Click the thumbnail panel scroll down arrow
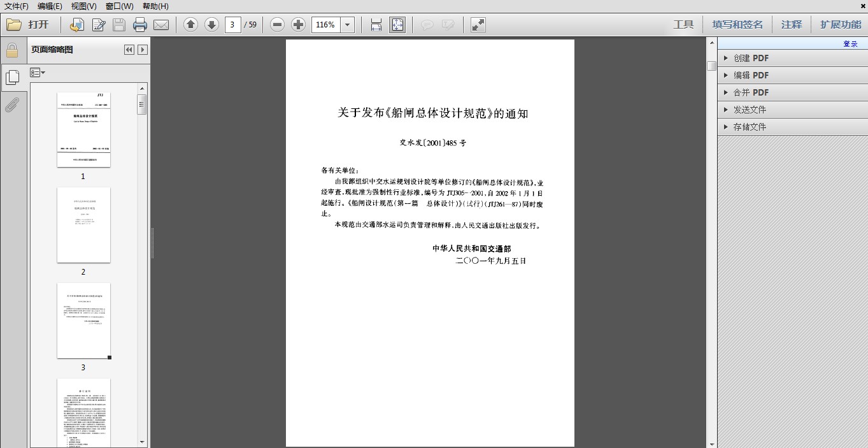 (x=142, y=441)
